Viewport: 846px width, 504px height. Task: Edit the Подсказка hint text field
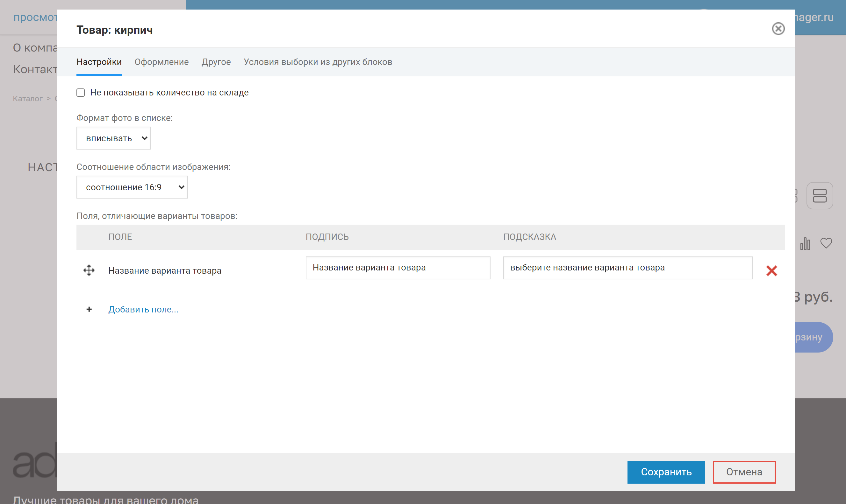[627, 268]
